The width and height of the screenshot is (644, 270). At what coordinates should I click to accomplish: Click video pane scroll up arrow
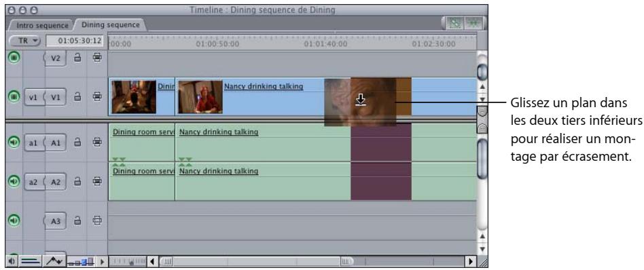(482, 87)
